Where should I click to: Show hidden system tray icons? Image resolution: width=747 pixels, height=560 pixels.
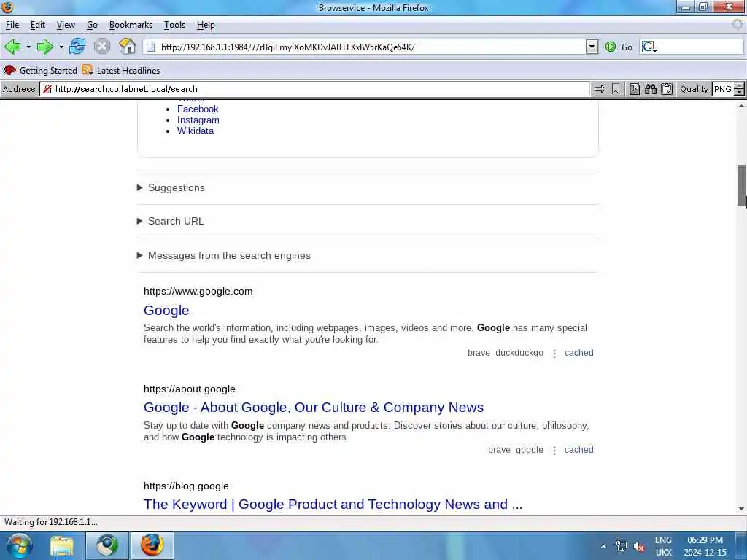click(x=603, y=546)
